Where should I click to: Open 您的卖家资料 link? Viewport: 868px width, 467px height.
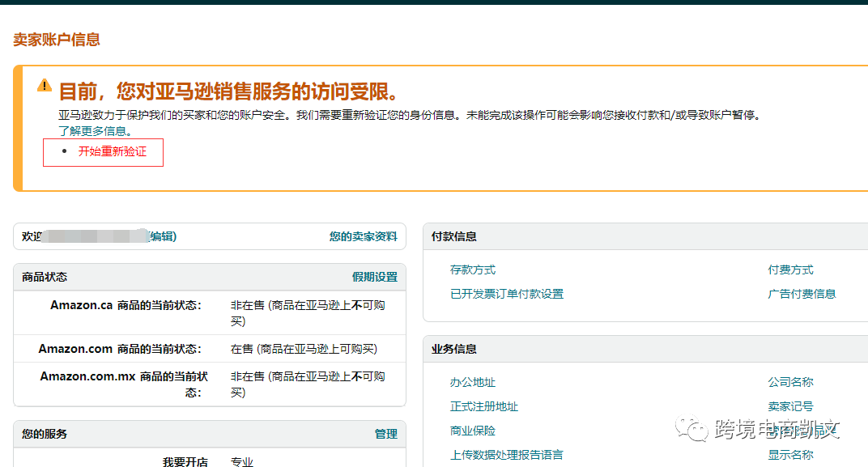pyautogui.click(x=363, y=236)
